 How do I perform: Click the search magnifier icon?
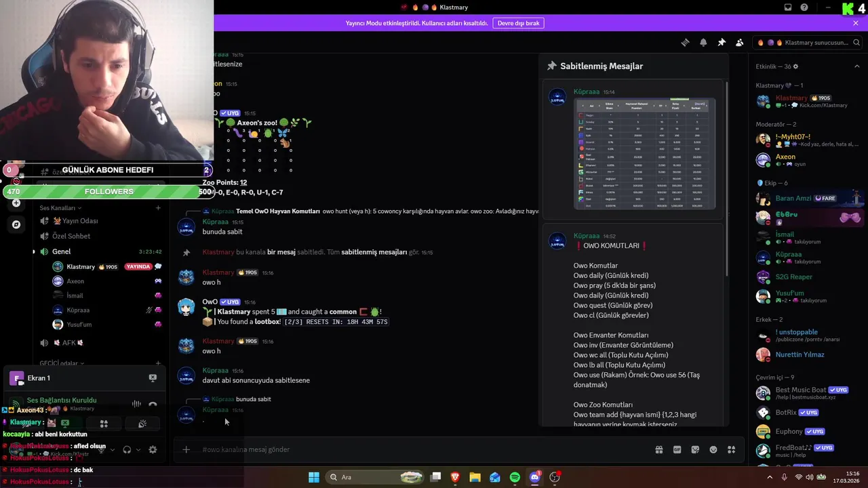click(857, 43)
